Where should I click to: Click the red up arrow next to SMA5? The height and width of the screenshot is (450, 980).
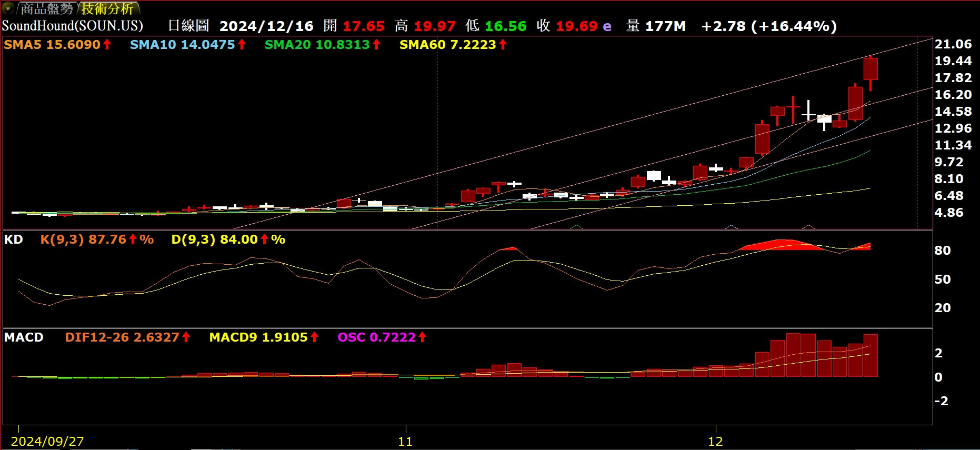(107, 45)
